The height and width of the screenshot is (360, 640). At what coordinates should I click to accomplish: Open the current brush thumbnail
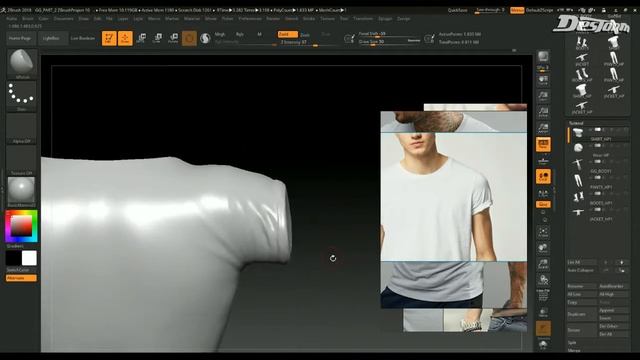point(22,64)
